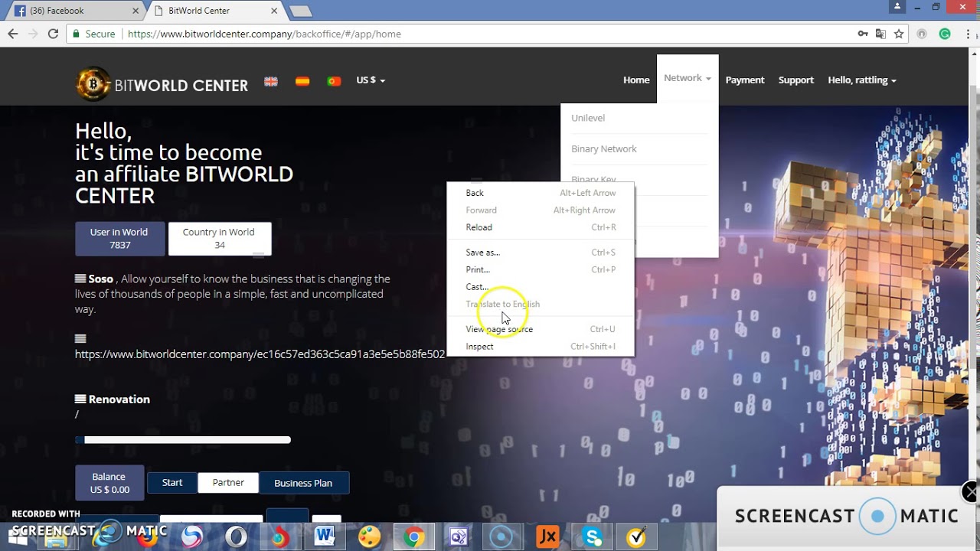Click the Google Translate icon in address bar
This screenshot has width=980, height=551.
pos(880,34)
